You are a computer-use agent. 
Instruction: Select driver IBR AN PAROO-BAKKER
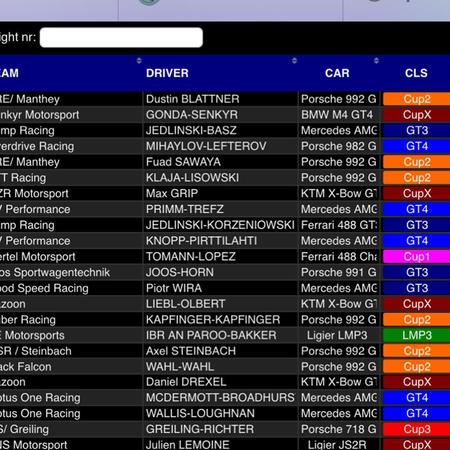211,335
